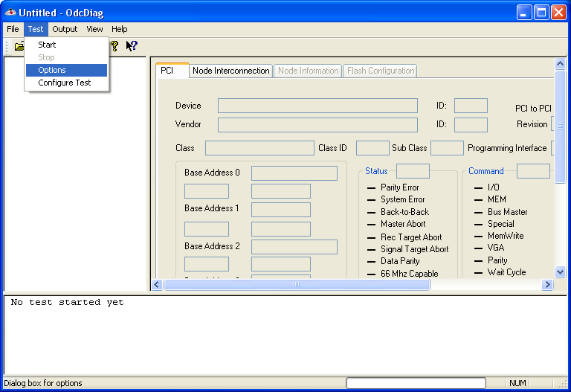Viewport: 571px width, 392px height.
Task: Click the horizontal scrollbar left arrow
Action: [x=158, y=285]
